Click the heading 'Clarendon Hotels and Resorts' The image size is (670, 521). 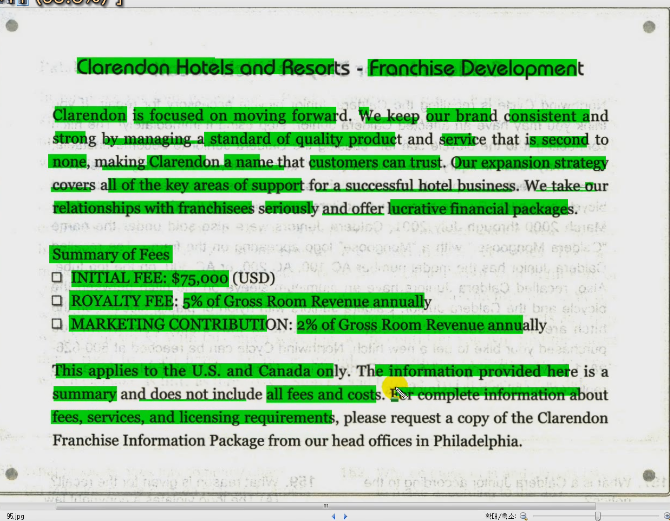pyautogui.click(x=213, y=68)
